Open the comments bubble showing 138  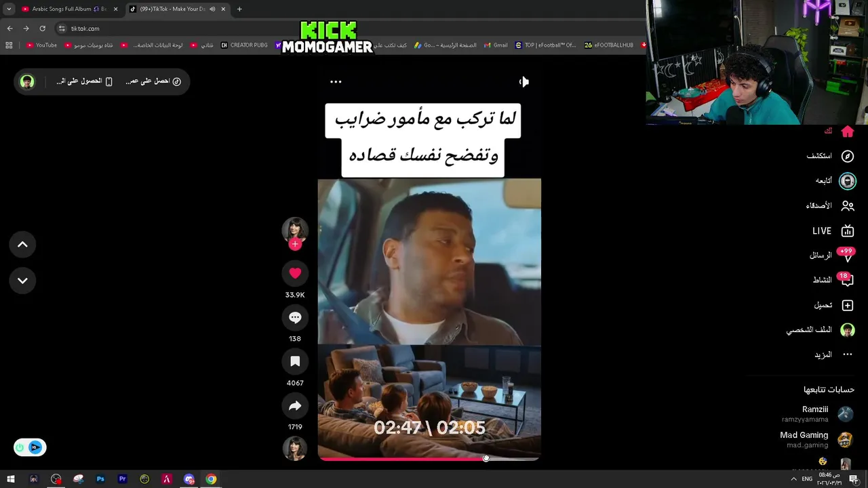pyautogui.click(x=295, y=317)
